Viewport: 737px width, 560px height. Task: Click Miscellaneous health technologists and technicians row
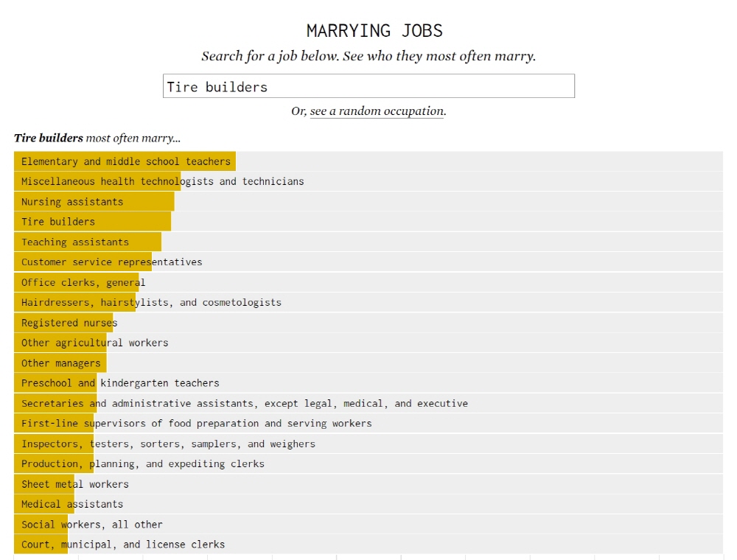coord(162,181)
